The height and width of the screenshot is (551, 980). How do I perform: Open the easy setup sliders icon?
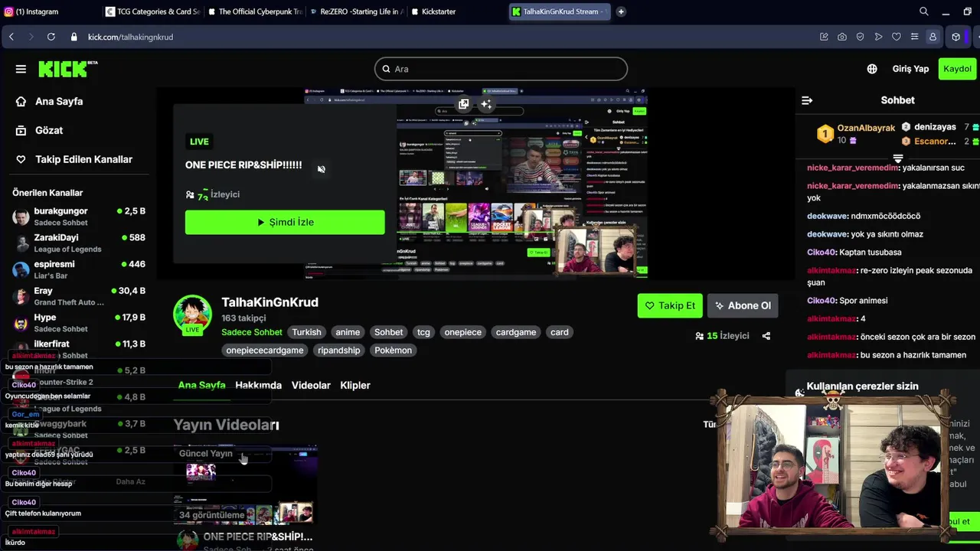914,37
